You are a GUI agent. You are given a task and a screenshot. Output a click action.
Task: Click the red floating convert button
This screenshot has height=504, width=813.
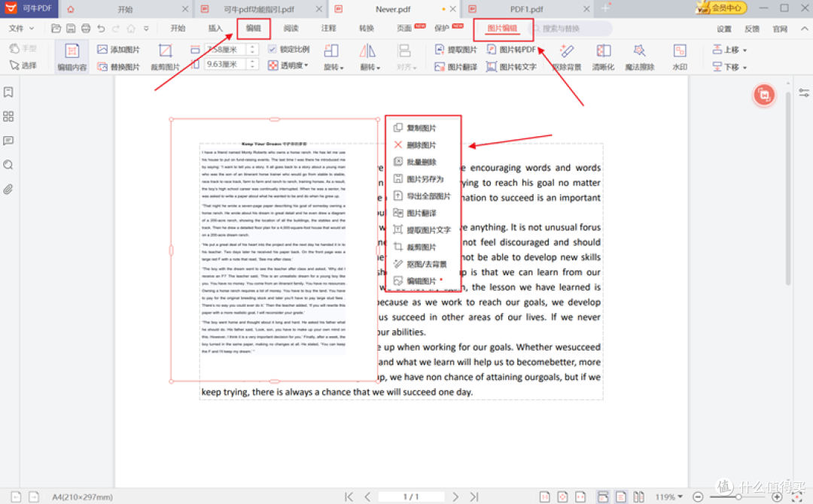764,95
